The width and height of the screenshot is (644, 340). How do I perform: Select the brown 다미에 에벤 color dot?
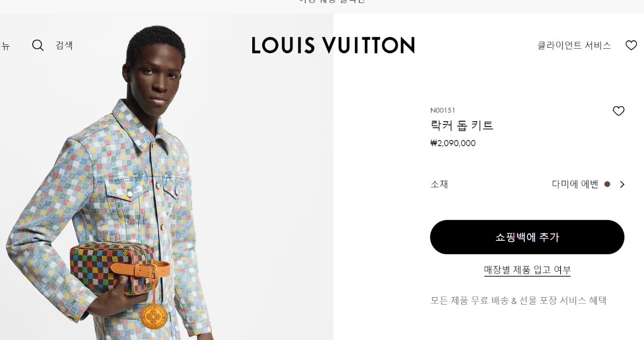point(608,184)
